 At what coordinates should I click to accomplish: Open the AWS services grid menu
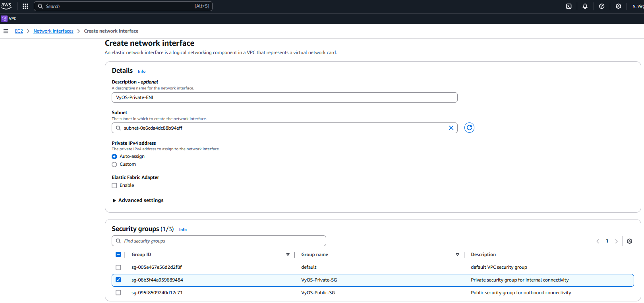point(25,6)
